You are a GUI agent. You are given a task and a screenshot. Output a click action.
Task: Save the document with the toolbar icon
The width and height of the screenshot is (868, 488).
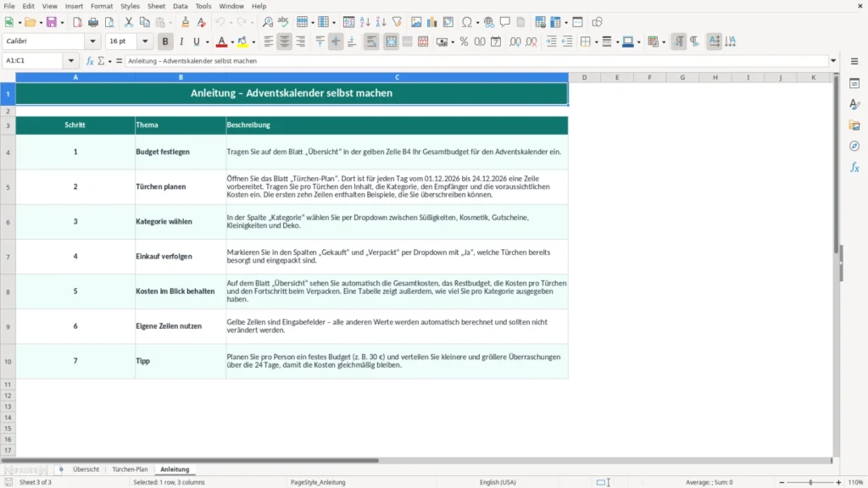click(x=52, y=22)
